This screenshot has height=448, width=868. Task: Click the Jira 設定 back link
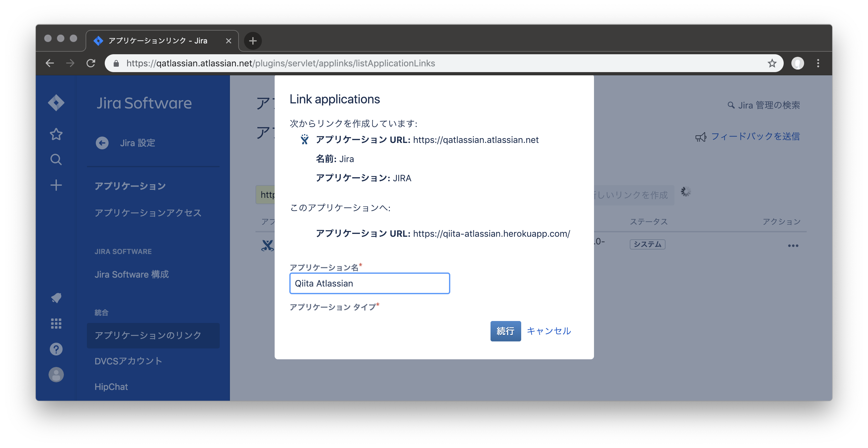(x=137, y=143)
